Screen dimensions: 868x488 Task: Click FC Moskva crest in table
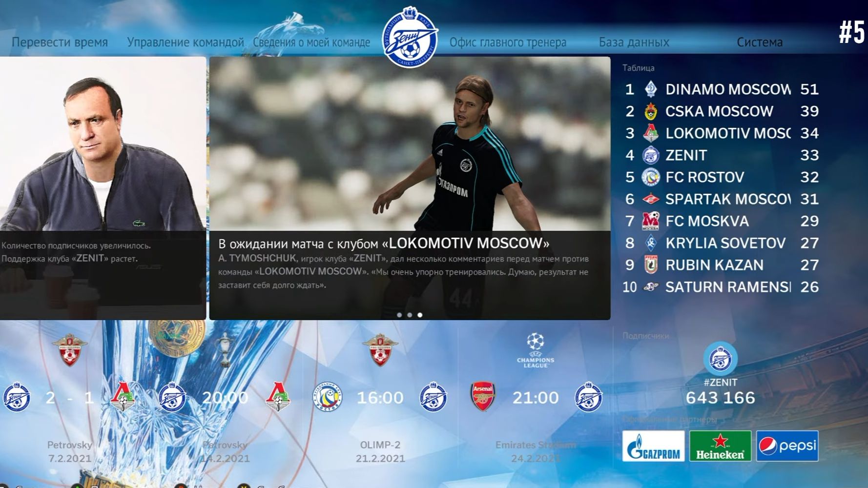[x=650, y=221]
